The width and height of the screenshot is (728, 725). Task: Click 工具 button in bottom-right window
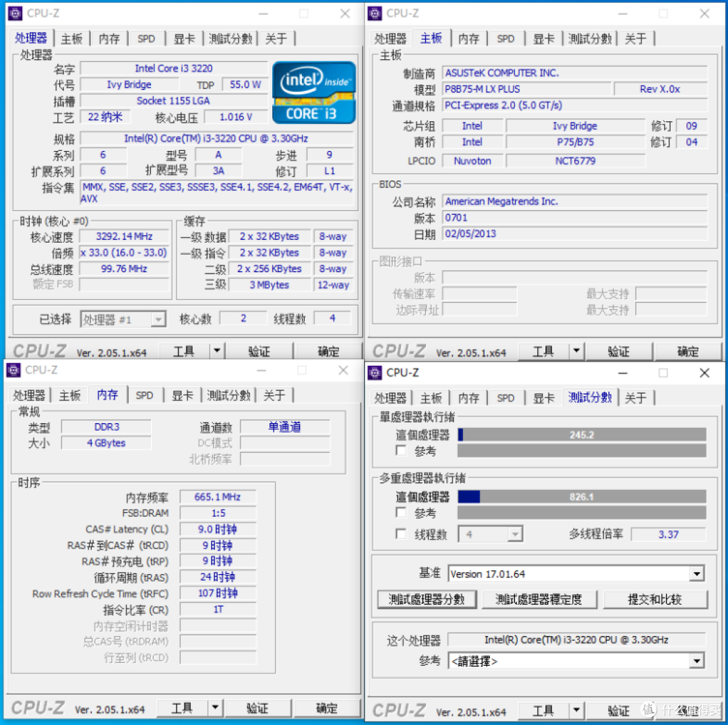coord(544,711)
